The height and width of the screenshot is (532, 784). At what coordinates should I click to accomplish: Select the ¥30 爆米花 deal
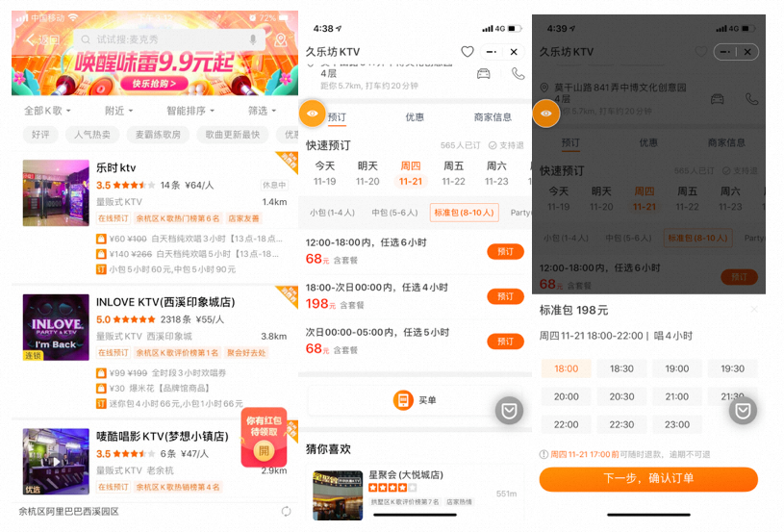pyautogui.click(x=153, y=388)
